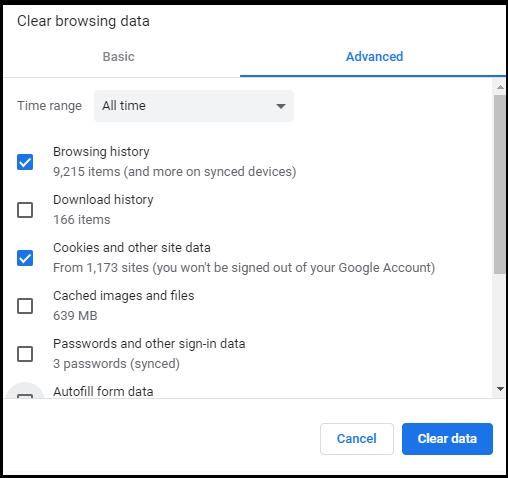The image size is (508, 478).
Task: Click the Clear browsing data title
Action: click(83, 21)
